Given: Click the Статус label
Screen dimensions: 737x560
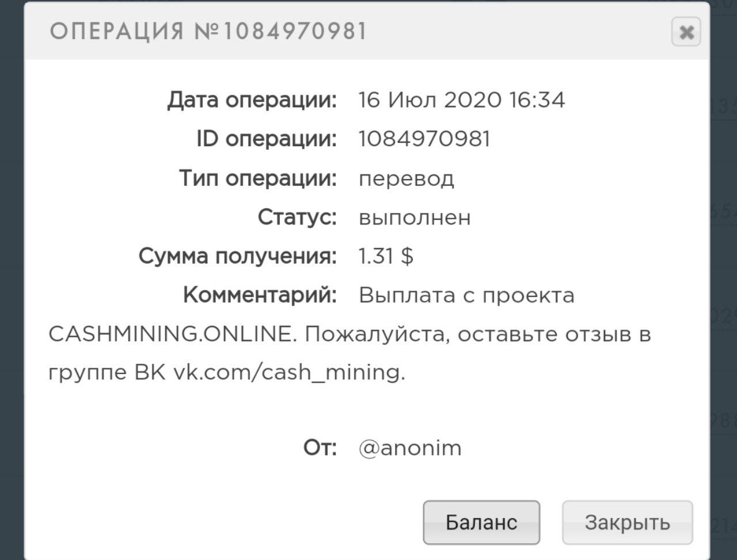Looking at the screenshot, I should tap(297, 218).
